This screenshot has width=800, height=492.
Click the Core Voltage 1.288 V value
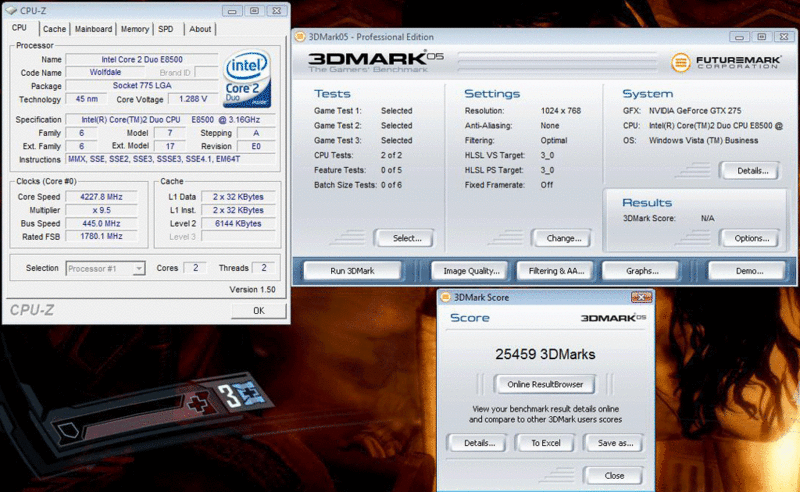[x=193, y=99]
